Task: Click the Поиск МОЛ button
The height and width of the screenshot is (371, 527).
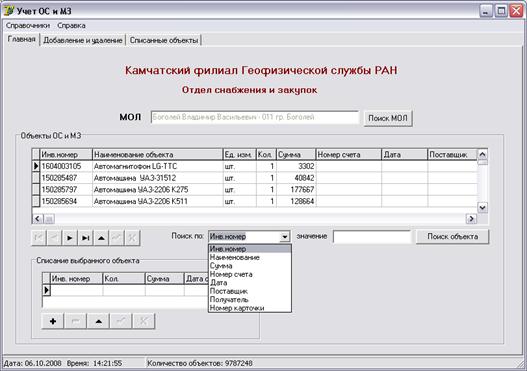Action: [388, 118]
